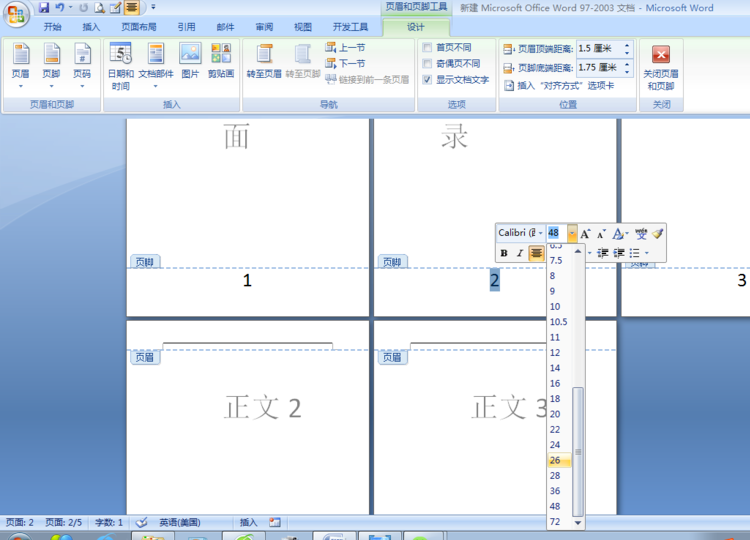
Task: Open the Styles quick-format icon in mini toolbar
Action: [x=618, y=233]
